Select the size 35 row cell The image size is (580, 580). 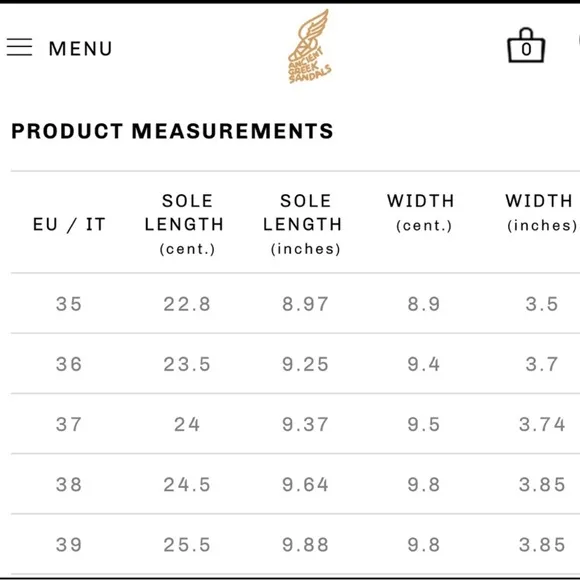[x=69, y=304]
